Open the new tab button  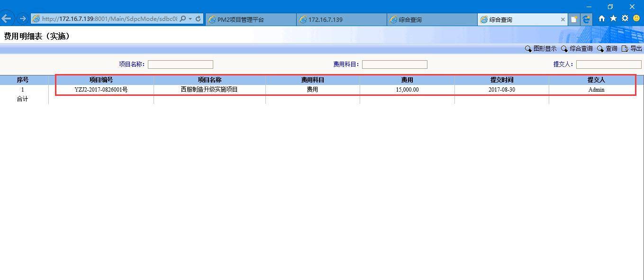[x=574, y=19]
